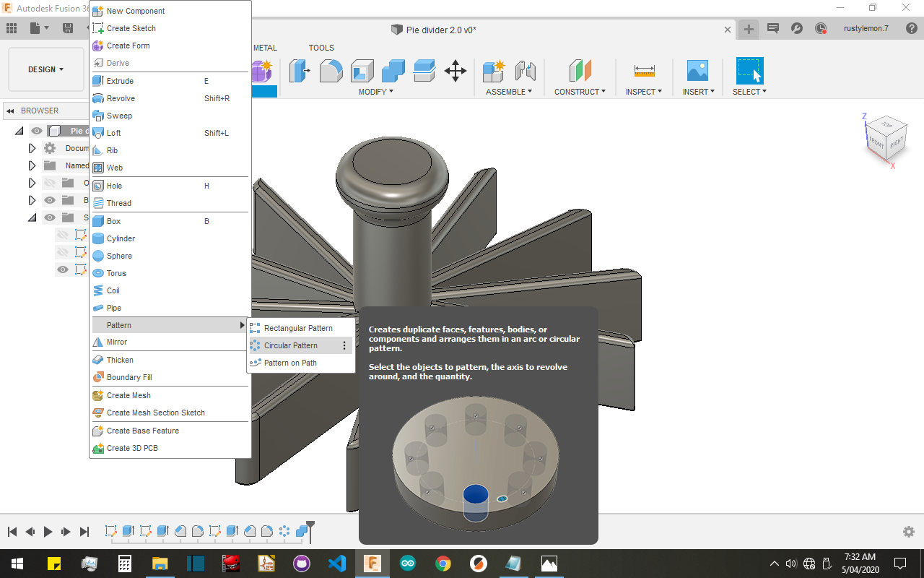This screenshot has height=578, width=924.
Task: Open Google Chrome from taskbar
Action: pyautogui.click(x=443, y=563)
